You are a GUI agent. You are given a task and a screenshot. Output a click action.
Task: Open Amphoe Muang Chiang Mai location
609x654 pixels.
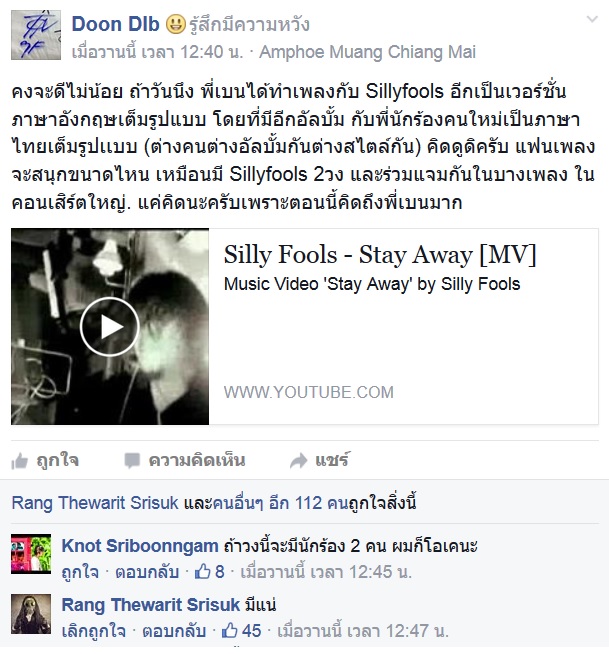click(367, 53)
